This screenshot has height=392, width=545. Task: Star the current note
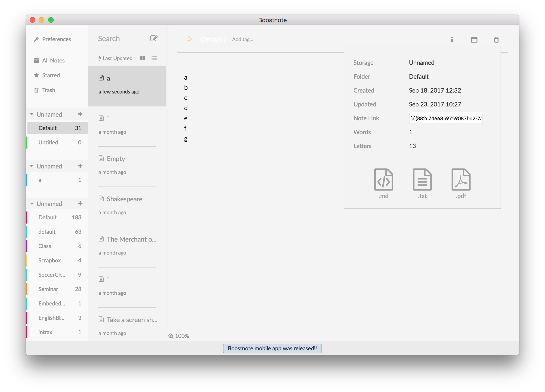pos(189,39)
